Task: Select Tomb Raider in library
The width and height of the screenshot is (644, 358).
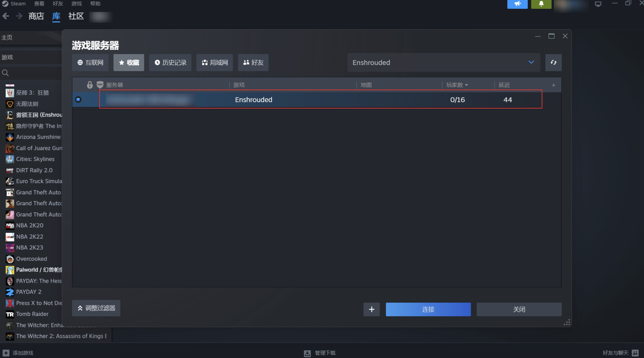Action: pos(32,314)
